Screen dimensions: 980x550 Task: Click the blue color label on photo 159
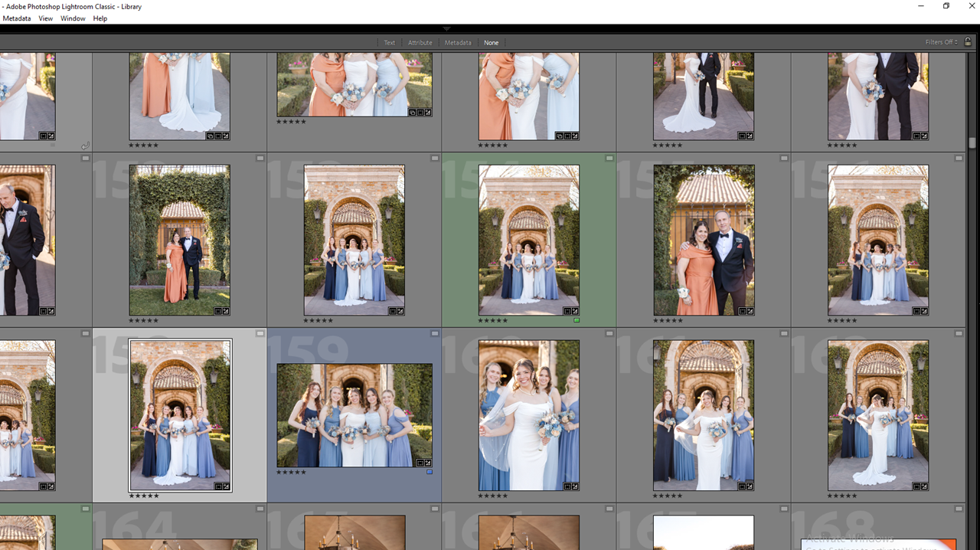(x=430, y=472)
